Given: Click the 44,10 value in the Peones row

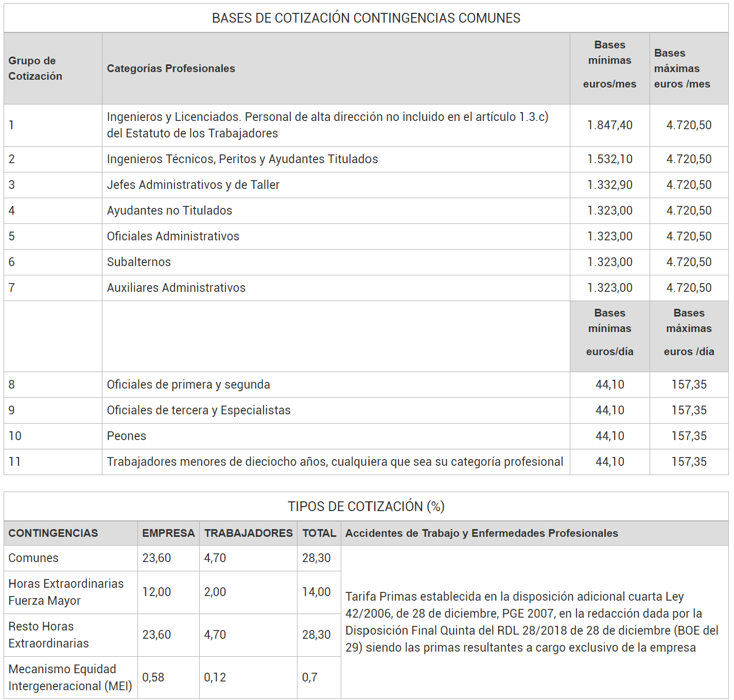Looking at the screenshot, I should 610,436.
